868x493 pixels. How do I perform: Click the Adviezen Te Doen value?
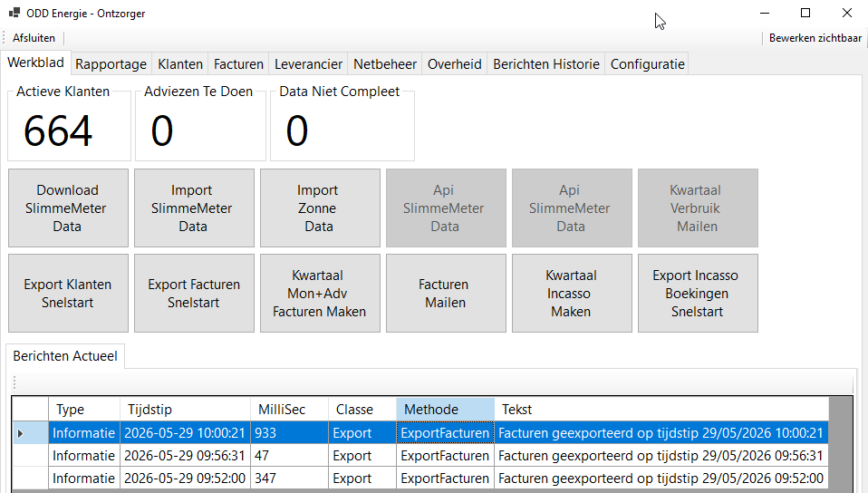[161, 131]
